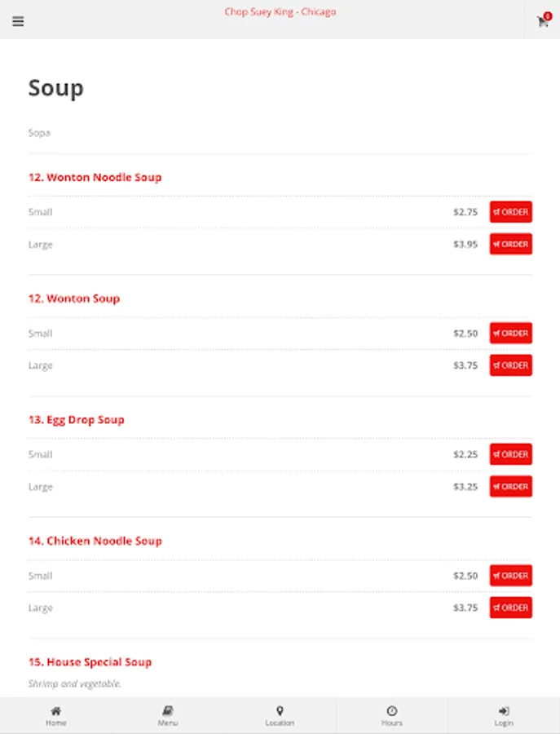Viewport: 560px width, 734px height.
Task: Open the Menu book icon
Action: point(168,711)
